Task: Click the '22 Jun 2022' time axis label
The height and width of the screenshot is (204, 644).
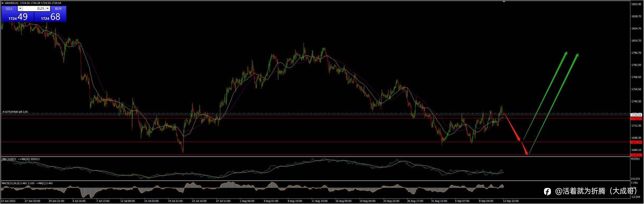Action: (x=8, y=201)
